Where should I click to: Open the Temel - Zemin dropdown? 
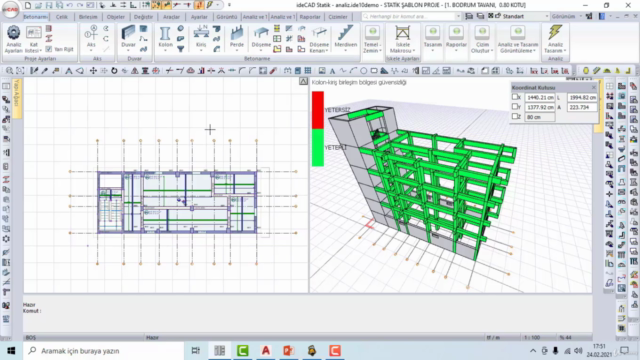372,39
